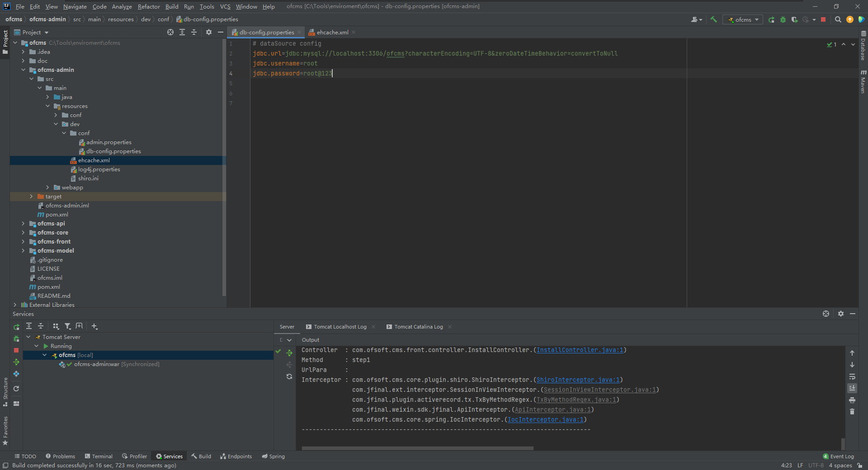Open the Refactor menu
This screenshot has height=470, width=868.
tap(149, 6)
